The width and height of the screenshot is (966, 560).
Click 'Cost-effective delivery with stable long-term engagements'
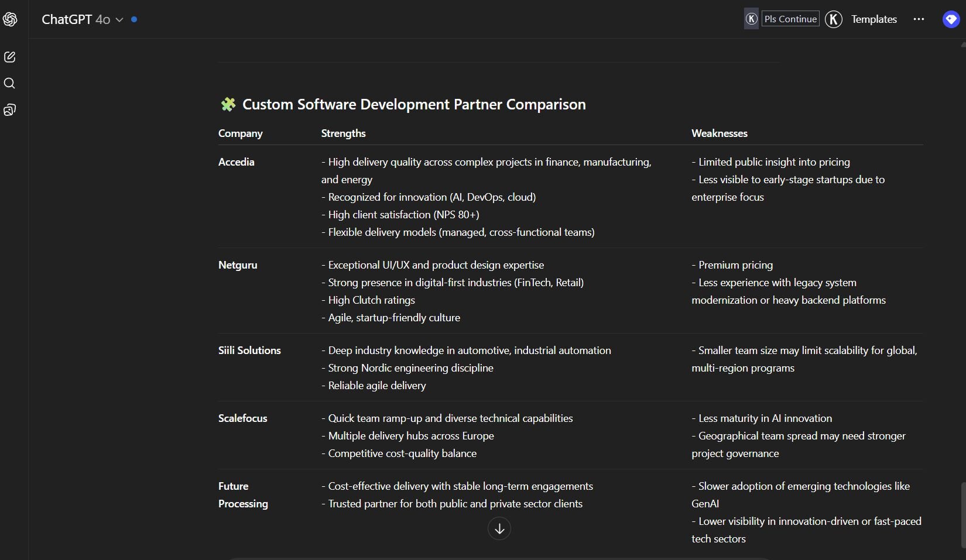pyautogui.click(x=457, y=486)
